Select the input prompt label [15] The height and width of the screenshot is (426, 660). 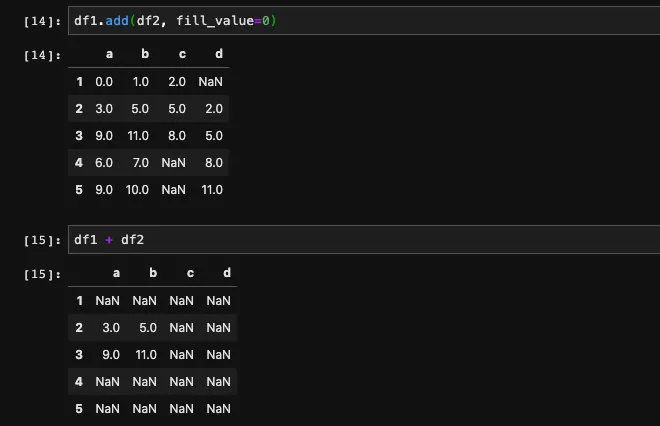coord(43,240)
